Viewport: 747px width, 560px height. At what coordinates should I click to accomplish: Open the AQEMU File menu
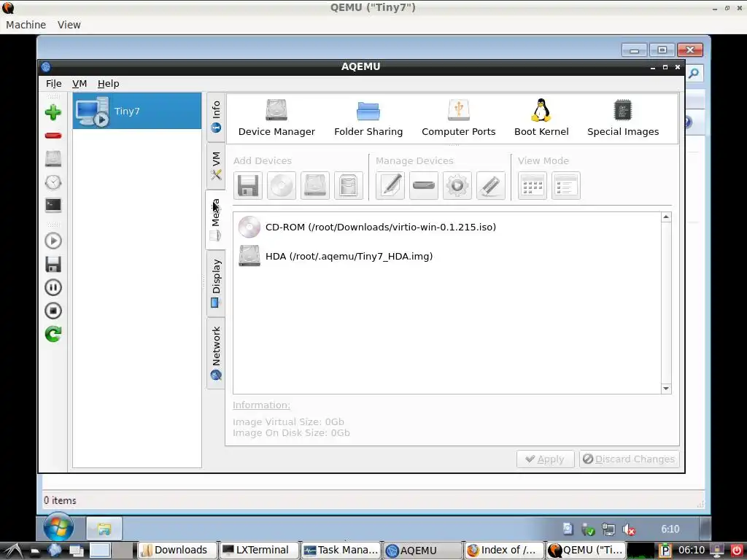pyautogui.click(x=54, y=84)
